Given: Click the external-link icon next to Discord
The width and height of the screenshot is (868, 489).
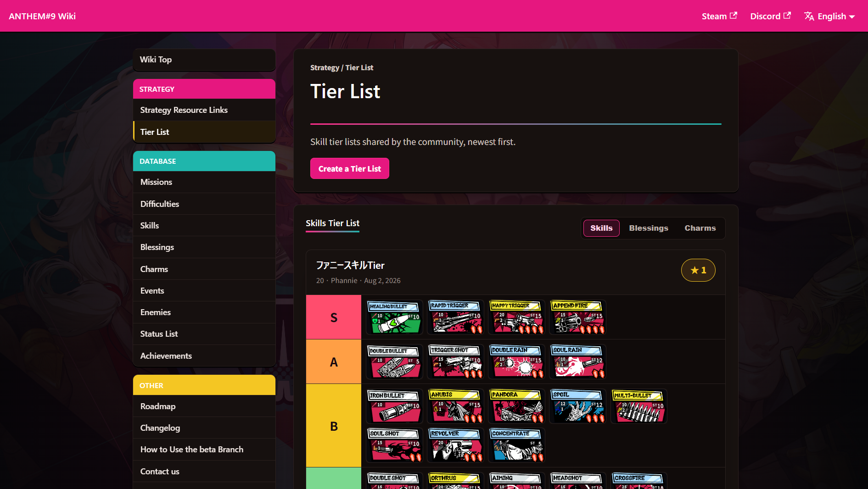Looking at the screenshot, I should tap(787, 15).
